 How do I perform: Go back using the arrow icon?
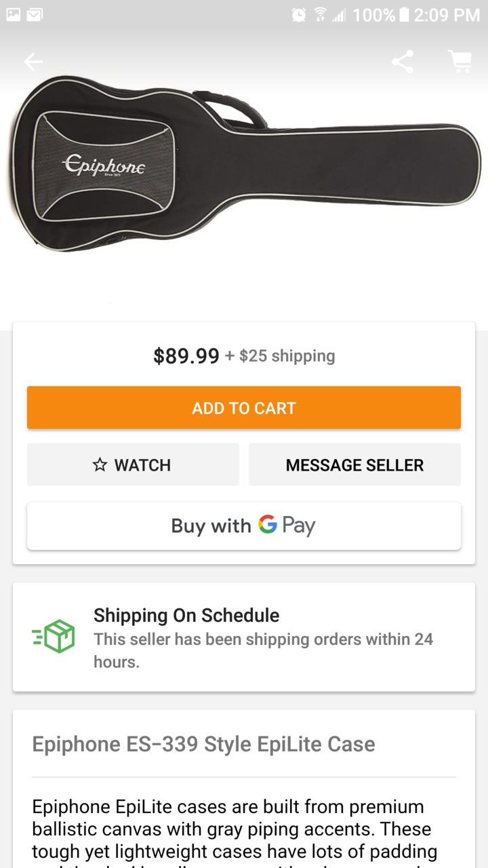click(x=33, y=62)
